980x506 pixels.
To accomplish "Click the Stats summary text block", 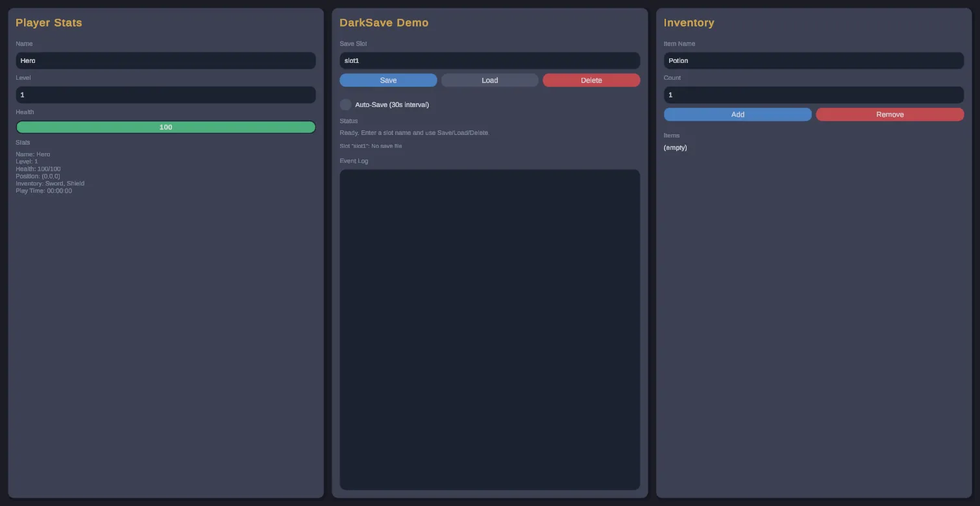I will (50, 172).
